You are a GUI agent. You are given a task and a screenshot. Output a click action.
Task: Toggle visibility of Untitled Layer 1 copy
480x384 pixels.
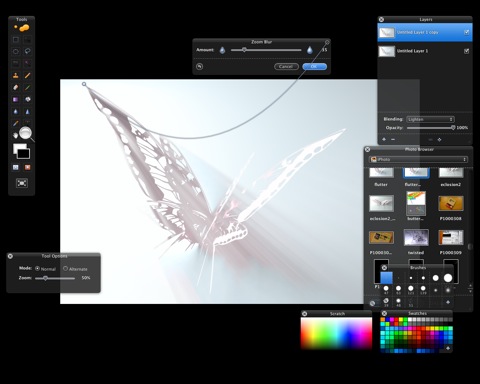click(466, 32)
